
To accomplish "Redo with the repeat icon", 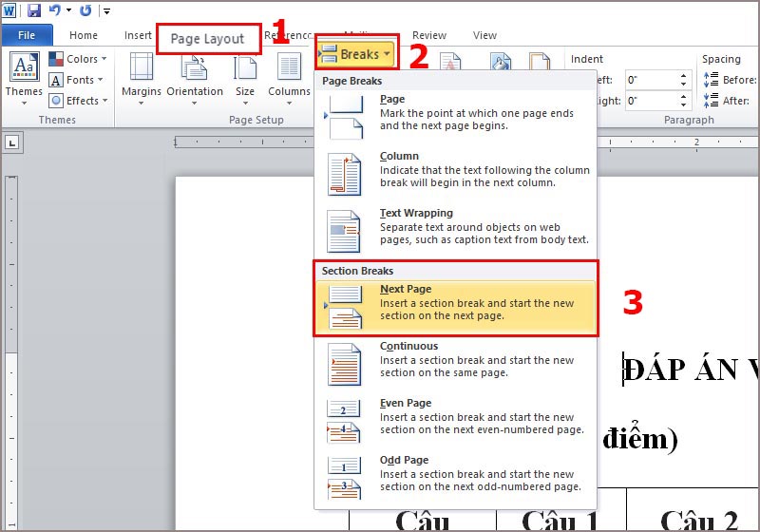I will (85, 9).
